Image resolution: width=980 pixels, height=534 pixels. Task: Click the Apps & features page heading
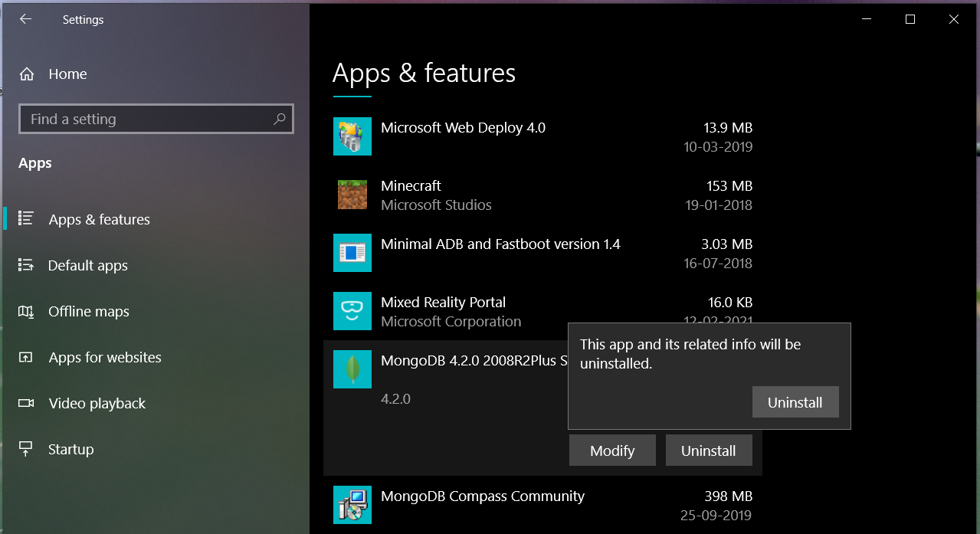coord(424,73)
